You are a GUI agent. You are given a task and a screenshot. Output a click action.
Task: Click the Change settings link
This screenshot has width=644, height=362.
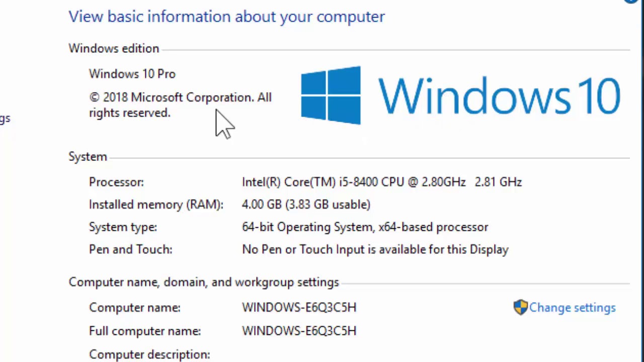pyautogui.click(x=572, y=308)
